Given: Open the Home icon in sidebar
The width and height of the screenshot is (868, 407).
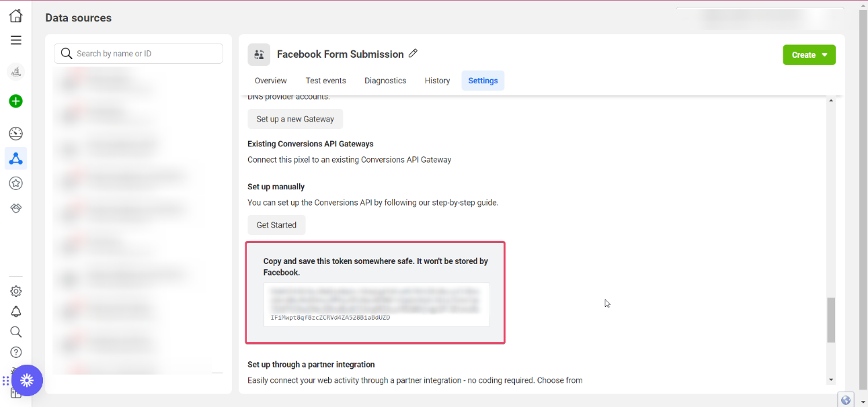Looking at the screenshot, I should coord(15,15).
